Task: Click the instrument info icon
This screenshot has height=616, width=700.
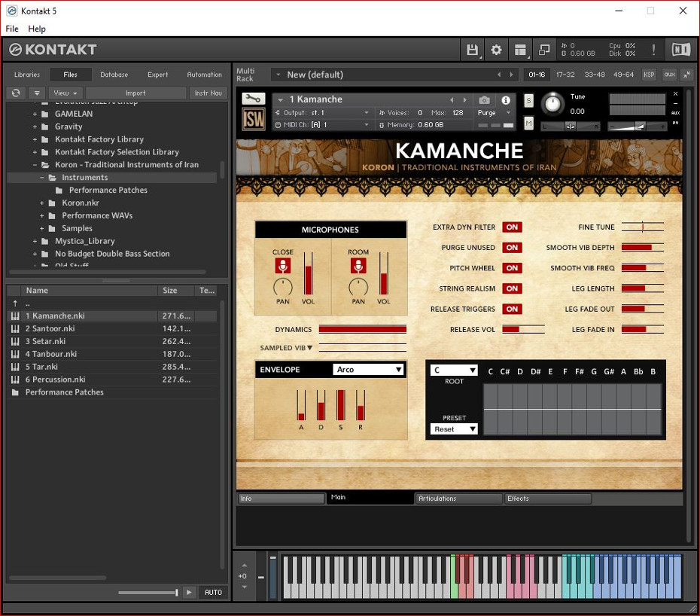Action: [505, 100]
